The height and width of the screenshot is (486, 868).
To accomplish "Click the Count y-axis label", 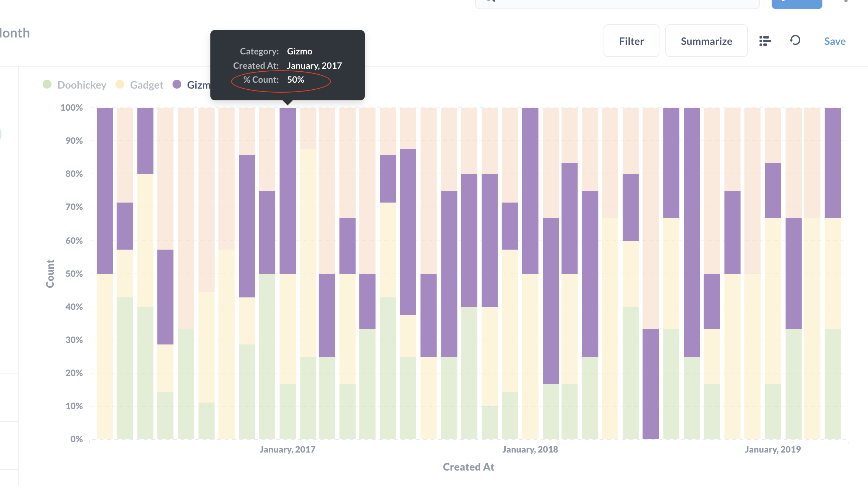I will [x=50, y=274].
